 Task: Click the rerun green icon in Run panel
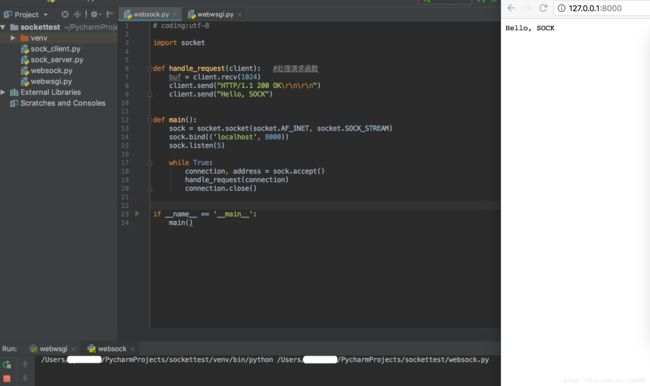pyautogui.click(x=7, y=364)
